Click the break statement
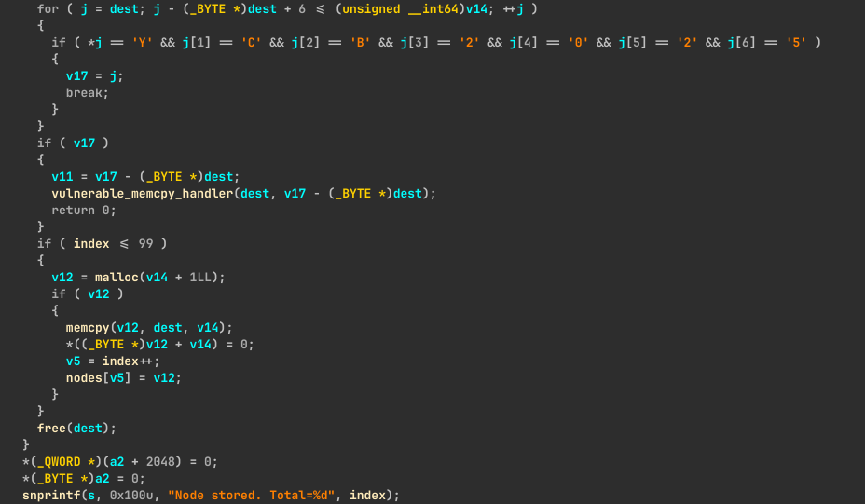 [x=87, y=92]
